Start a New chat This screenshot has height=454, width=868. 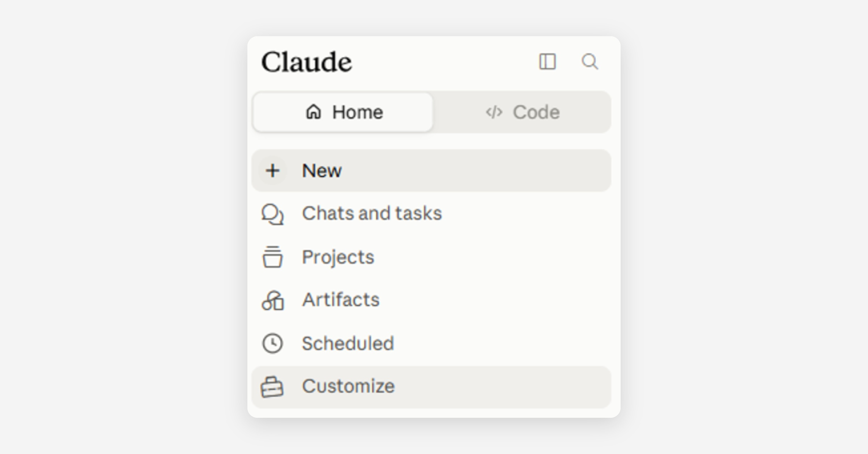tap(431, 171)
